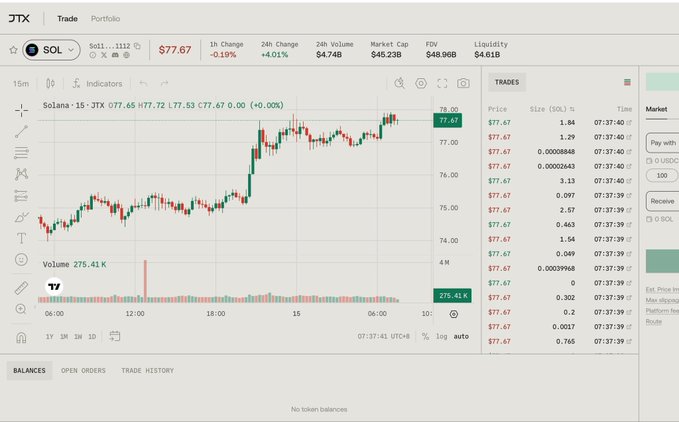679x422 pixels.
Task: Open time axis settings gear icon
Action: (x=453, y=314)
